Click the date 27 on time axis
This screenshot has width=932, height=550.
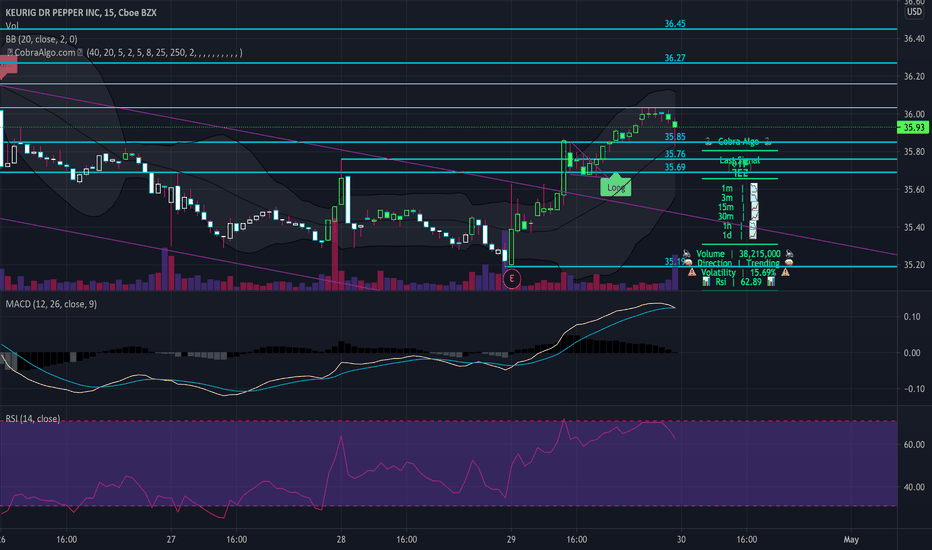(x=171, y=539)
